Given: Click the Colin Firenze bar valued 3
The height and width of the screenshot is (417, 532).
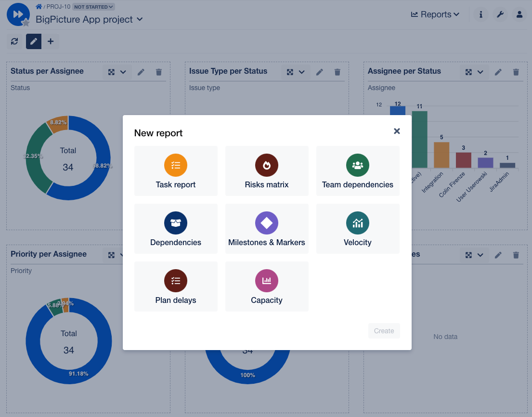Looking at the screenshot, I should point(464,160).
